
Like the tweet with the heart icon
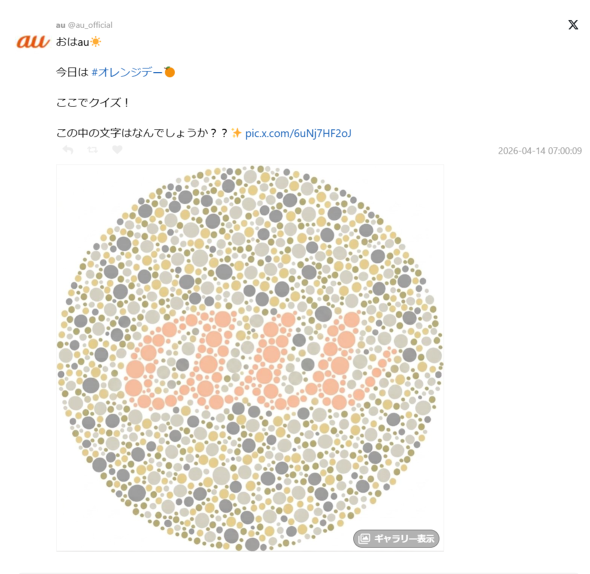(117, 150)
